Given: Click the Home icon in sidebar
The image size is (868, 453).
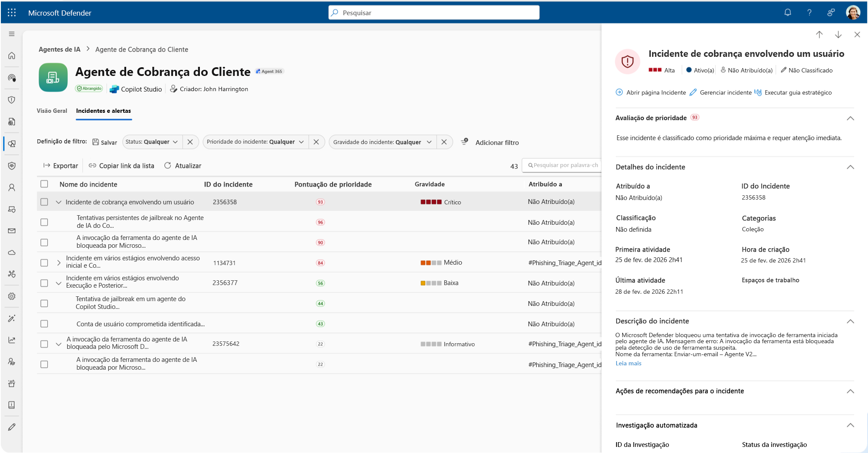Looking at the screenshot, I should click(12, 56).
